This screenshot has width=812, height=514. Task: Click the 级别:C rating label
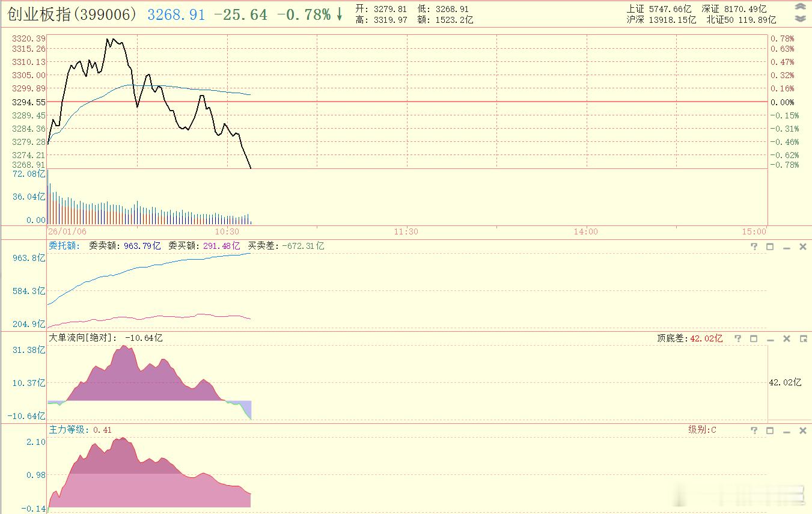(x=702, y=430)
